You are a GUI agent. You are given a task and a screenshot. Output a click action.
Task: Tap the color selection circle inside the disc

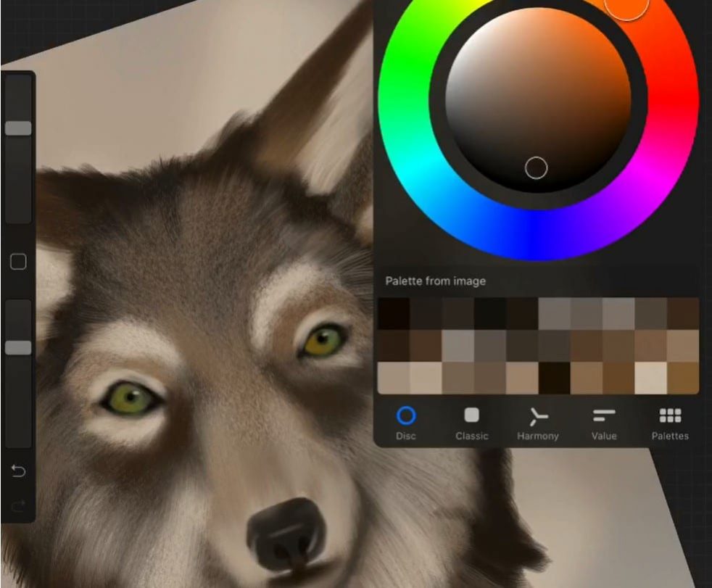tap(537, 167)
